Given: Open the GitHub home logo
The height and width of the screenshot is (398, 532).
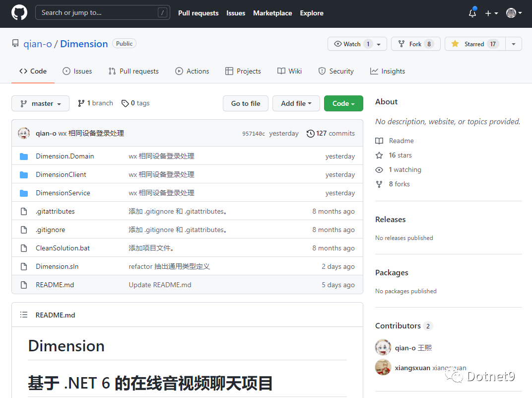Looking at the screenshot, I should (x=19, y=13).
